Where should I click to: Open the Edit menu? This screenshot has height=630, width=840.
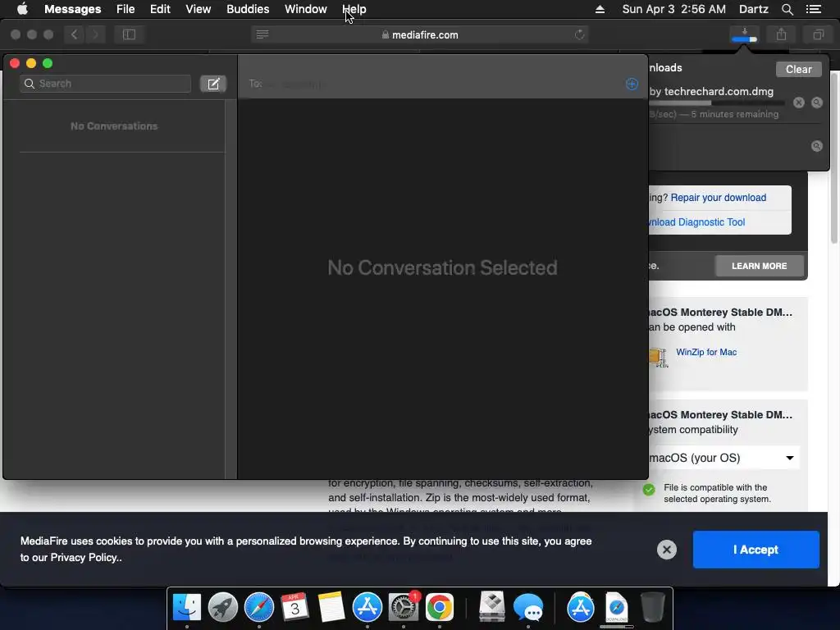point(160,9)
